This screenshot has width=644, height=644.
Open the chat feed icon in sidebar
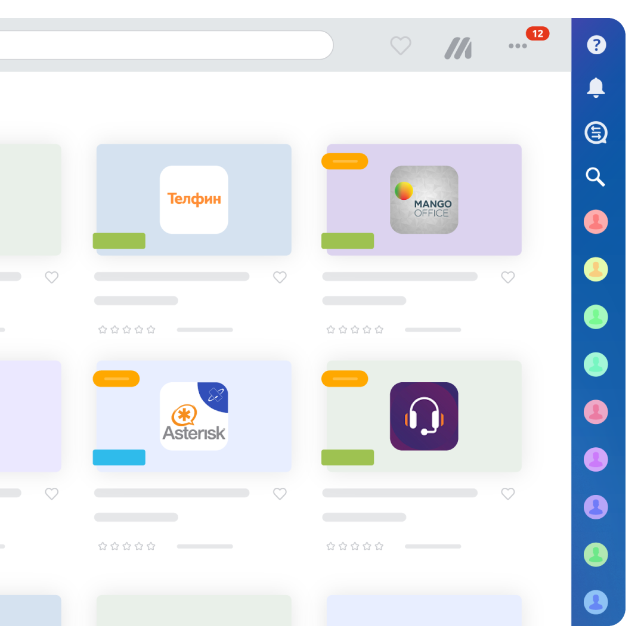click(596, 132)
